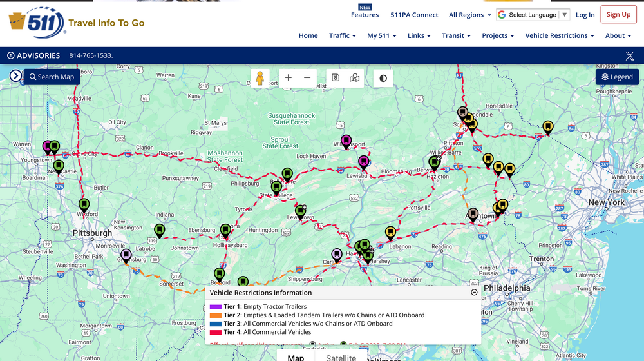
Task: Expand the My 511 dropdown menu
Action: coord(381,35)
